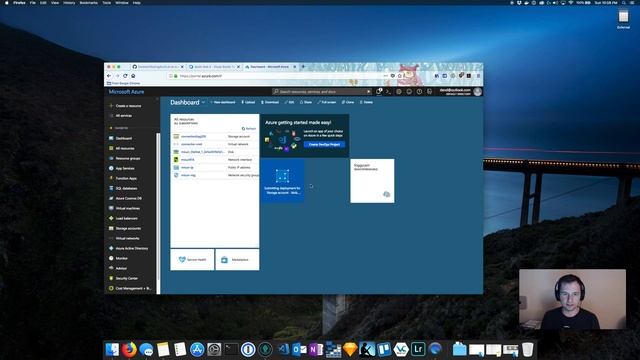Open the Service Health tile
This screenshot has width=640, height=360.
[192, 260]
